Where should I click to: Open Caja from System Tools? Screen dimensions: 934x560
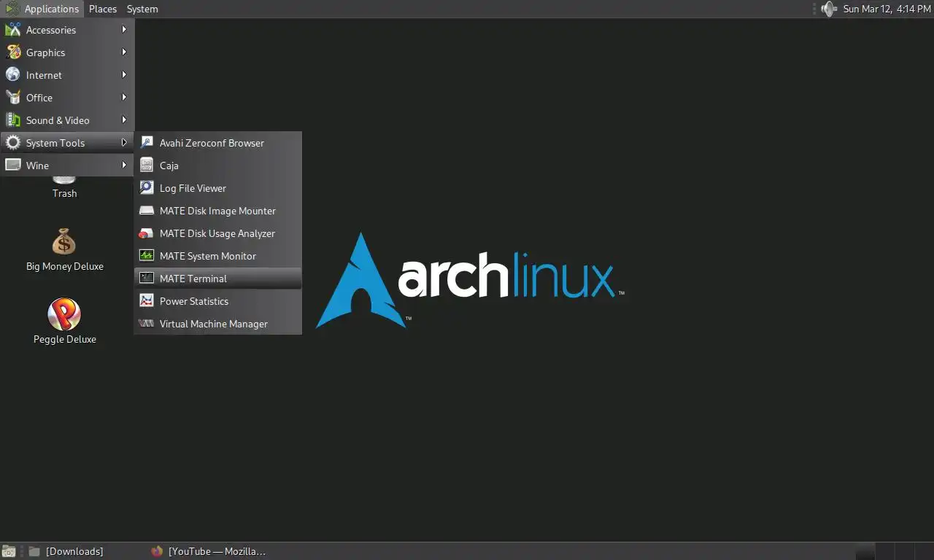217,166
